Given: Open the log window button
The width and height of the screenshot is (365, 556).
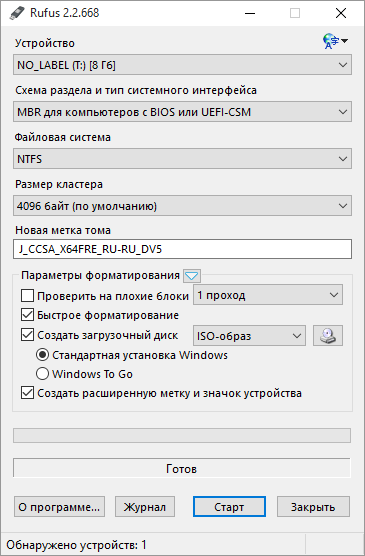Looking at the screenshot, I should [145, 507].
